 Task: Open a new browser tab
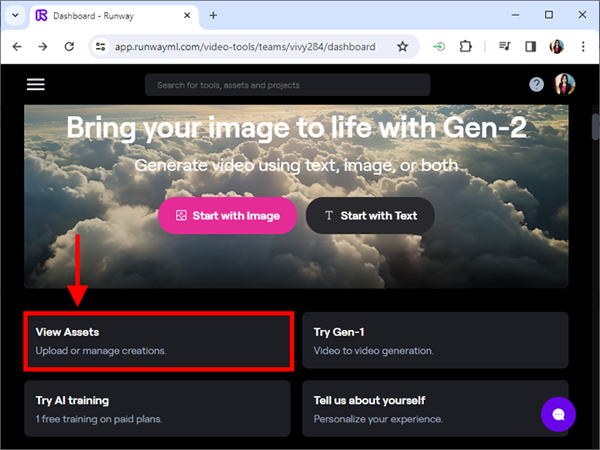click(x=214, y=15)
